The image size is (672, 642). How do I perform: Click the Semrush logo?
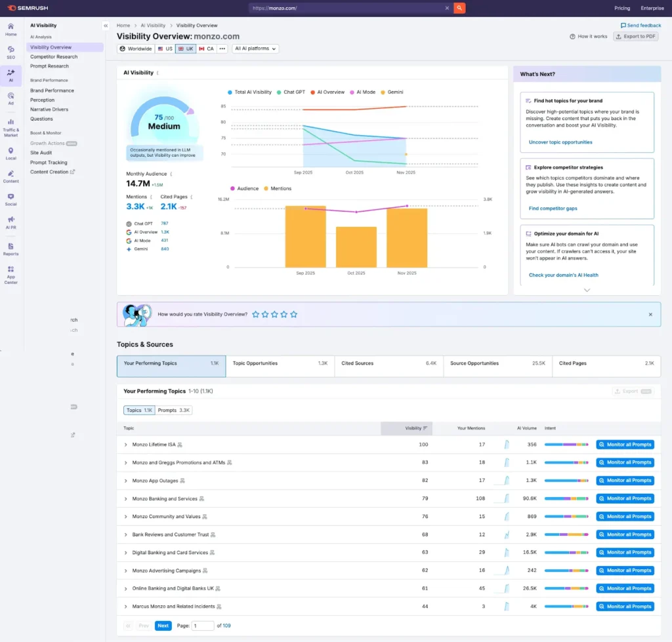click(28, 8)
